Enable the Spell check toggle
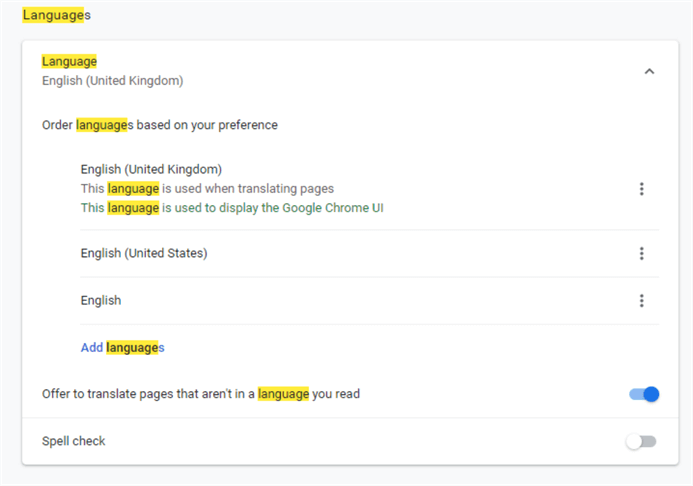 tap(641, 441)
